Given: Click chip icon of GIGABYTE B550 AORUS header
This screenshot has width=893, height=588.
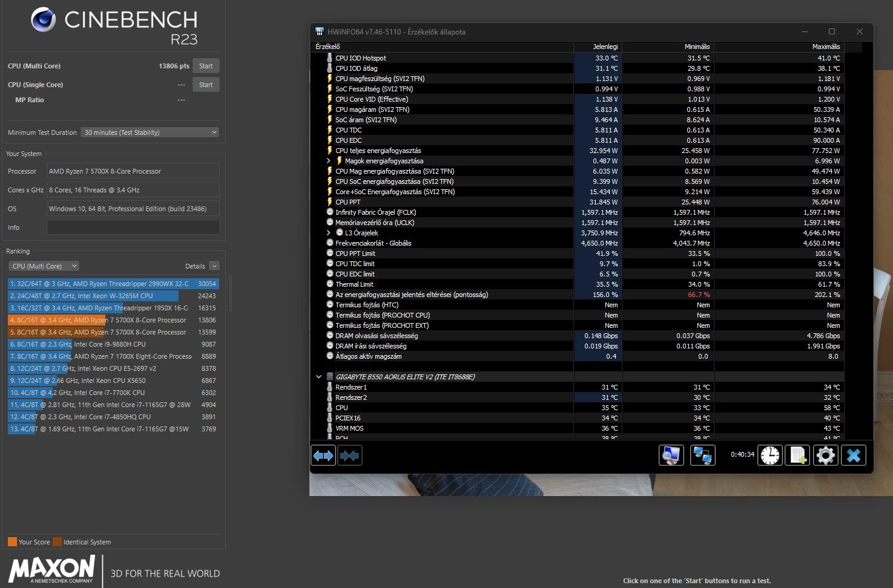Looking at the screenshot, I should tap(330, 377).
